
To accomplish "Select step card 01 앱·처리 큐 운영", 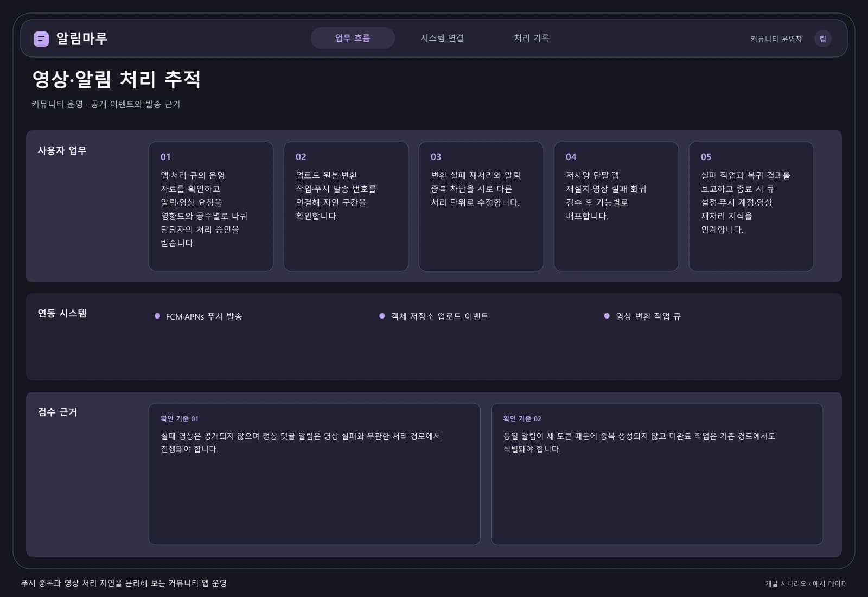I will click(x=211, y=206).
